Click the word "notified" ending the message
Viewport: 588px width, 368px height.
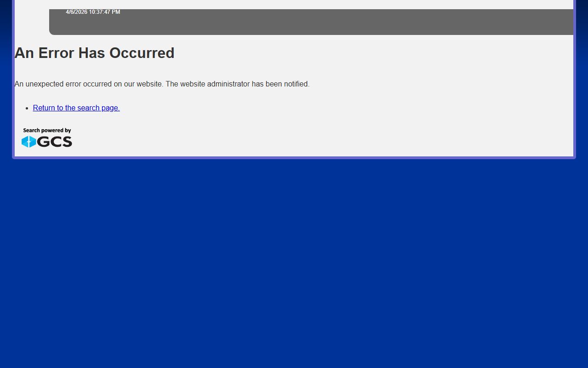pos(296,84)
